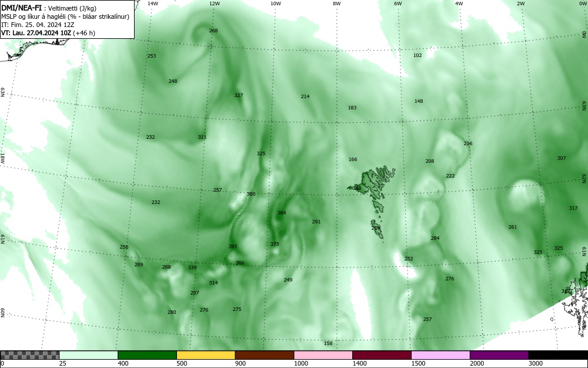Click the '10W' longitude label
Image resolution: width=588 pixels, height=368 pixels.
(x=276, y=4)
